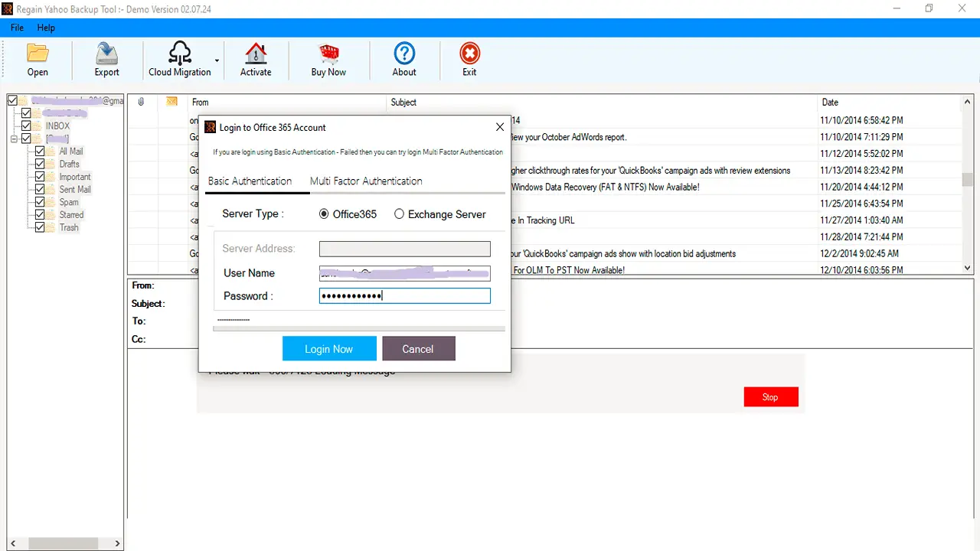Close the Login to Office 365 dialog
Viewport: 980px width, 551px height.
tap(500, 127)
